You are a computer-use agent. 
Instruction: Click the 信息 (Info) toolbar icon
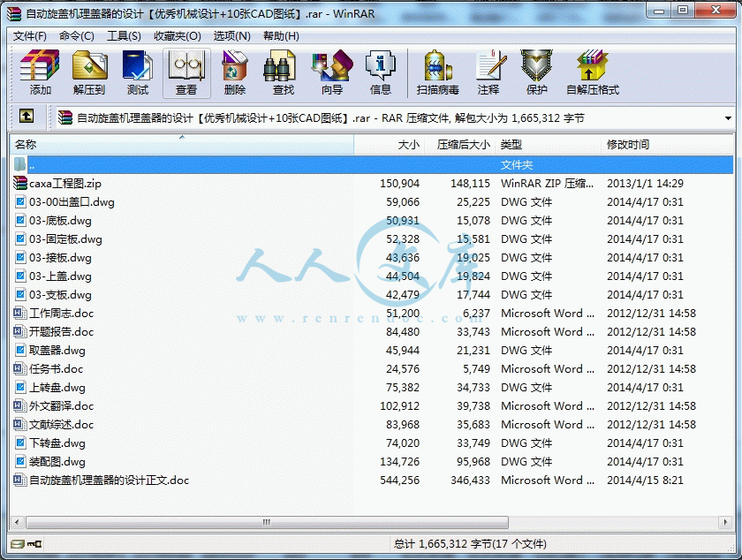[x=381, y=72]
